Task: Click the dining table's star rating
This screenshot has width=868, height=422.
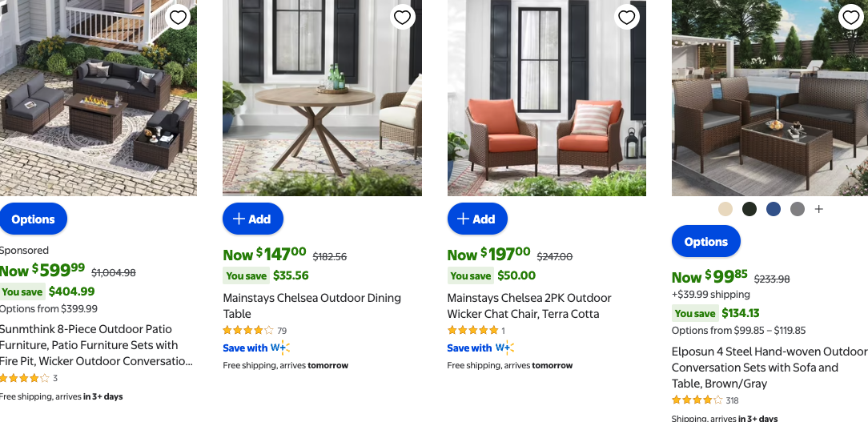Action: (x=248, y=330)
